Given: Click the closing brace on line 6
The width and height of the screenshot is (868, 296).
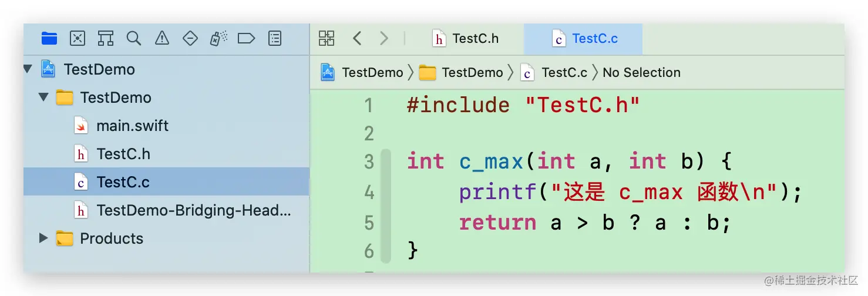Looking at the screenshot, I should 413,251.
